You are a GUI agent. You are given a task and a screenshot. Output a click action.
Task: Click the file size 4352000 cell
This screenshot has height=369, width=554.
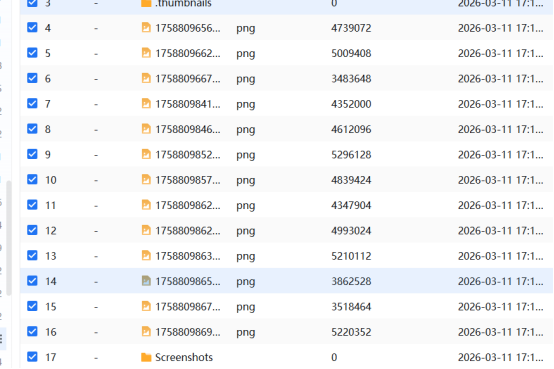coord(351,104)
